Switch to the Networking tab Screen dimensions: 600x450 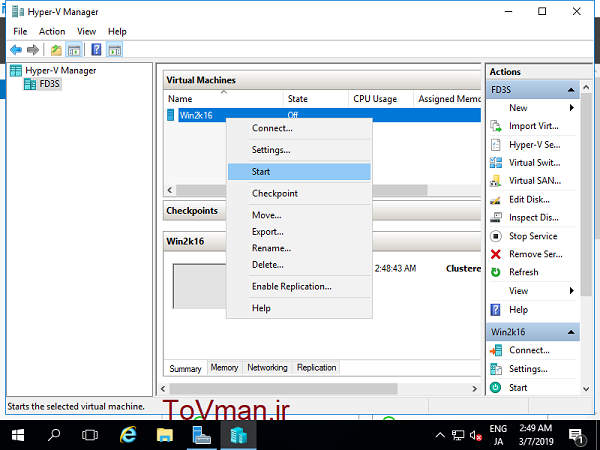(267, 368)
